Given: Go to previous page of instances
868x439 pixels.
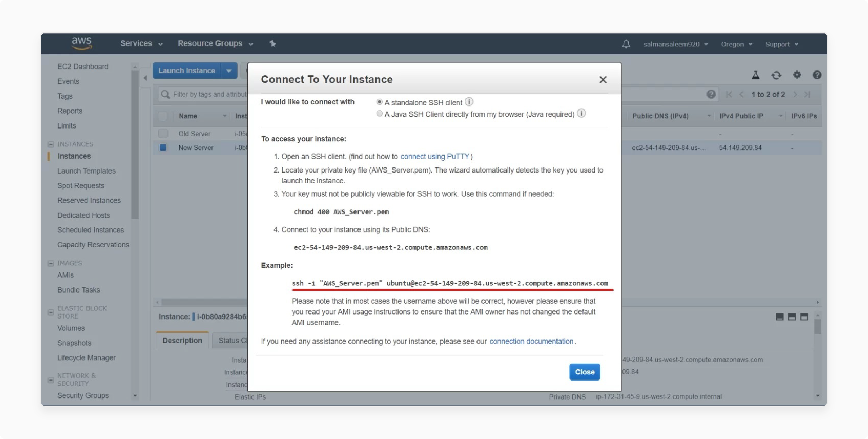Looking at the screenshot, I should (741, 94).
